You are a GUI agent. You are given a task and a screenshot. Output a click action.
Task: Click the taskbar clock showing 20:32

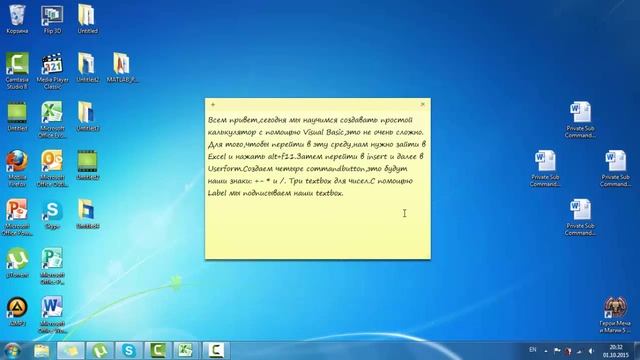point(616,351)
